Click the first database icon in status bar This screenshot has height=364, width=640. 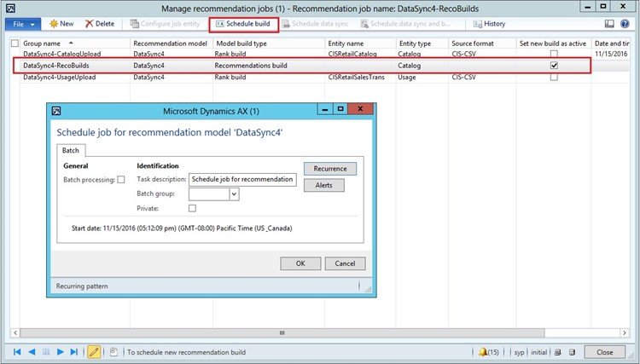point(557,352)
